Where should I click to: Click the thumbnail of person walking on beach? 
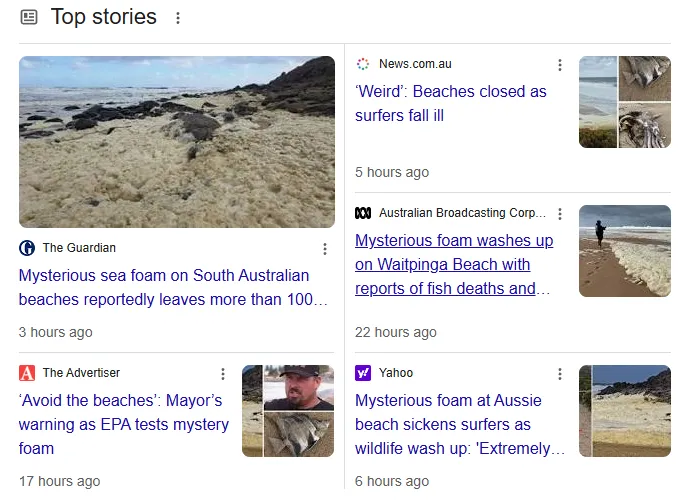625,251
